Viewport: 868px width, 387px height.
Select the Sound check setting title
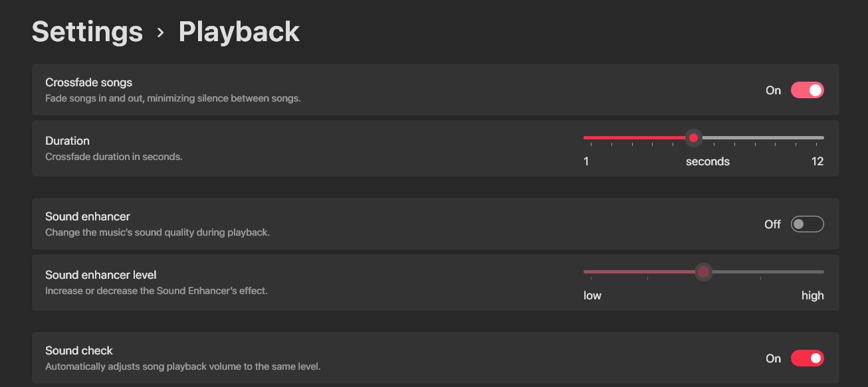coord(79,350)
